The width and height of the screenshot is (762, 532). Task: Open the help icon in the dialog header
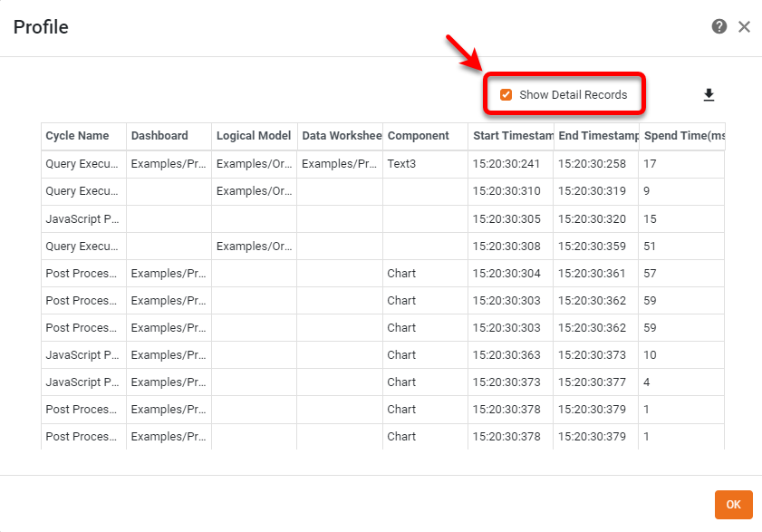[x=719, y=26]
